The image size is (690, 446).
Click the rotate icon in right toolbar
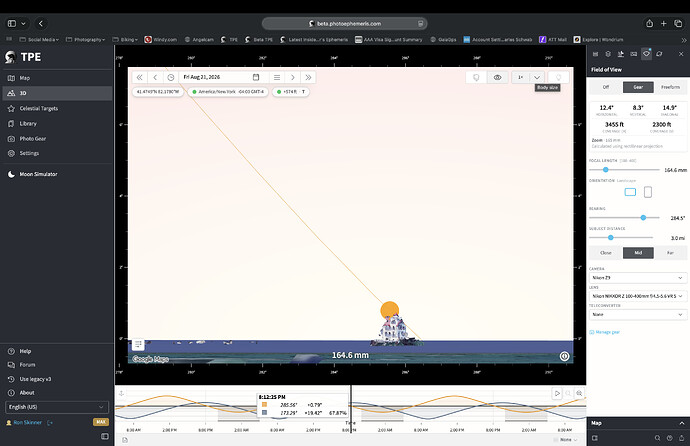pos(659,54)
